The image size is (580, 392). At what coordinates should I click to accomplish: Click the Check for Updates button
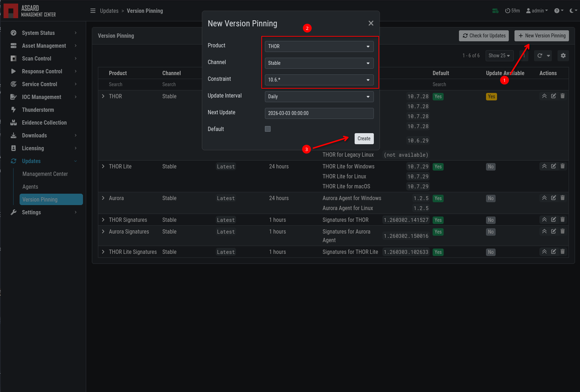[x=484, y=36]
